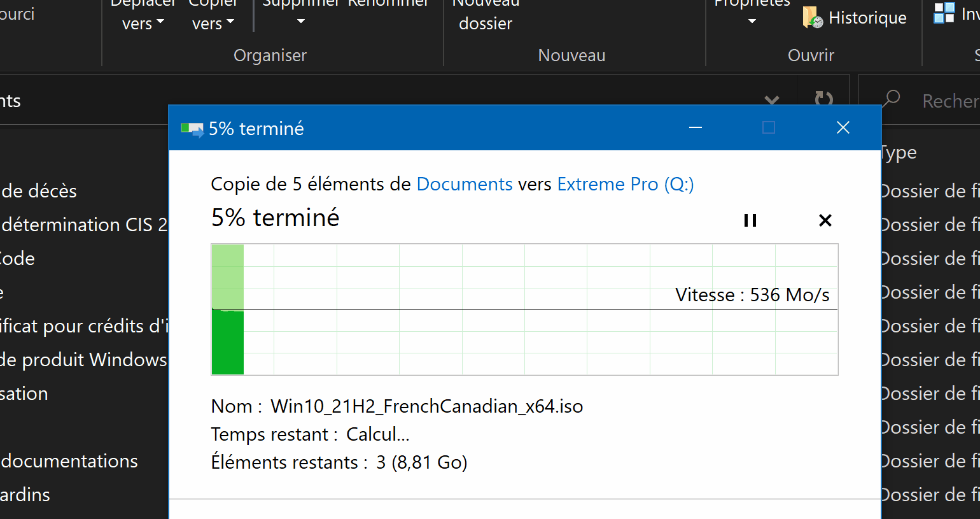Image resolution: width=980 pixels, height=519 pixels.
Task: Select the Code folder in the sidebar
Action: pyautogui.click(x=17, y=259)
